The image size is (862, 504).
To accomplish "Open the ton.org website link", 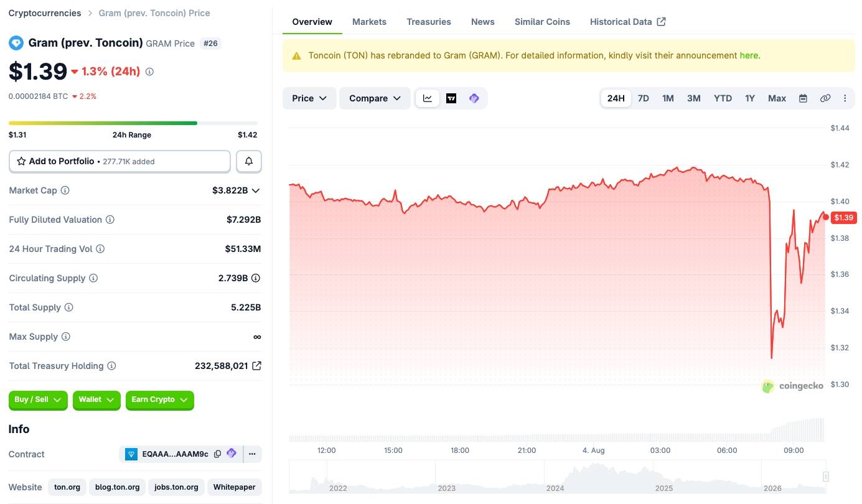I will (67, 487).
